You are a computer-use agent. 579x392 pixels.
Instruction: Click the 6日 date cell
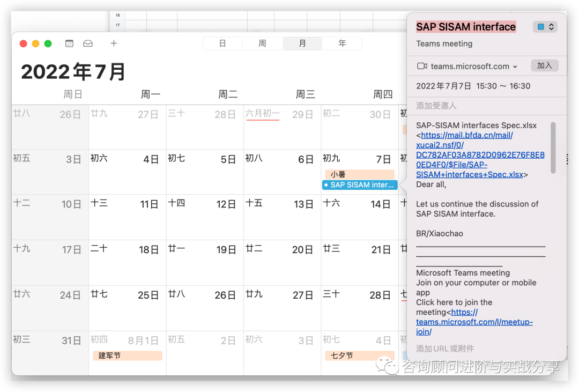point(282,172)
